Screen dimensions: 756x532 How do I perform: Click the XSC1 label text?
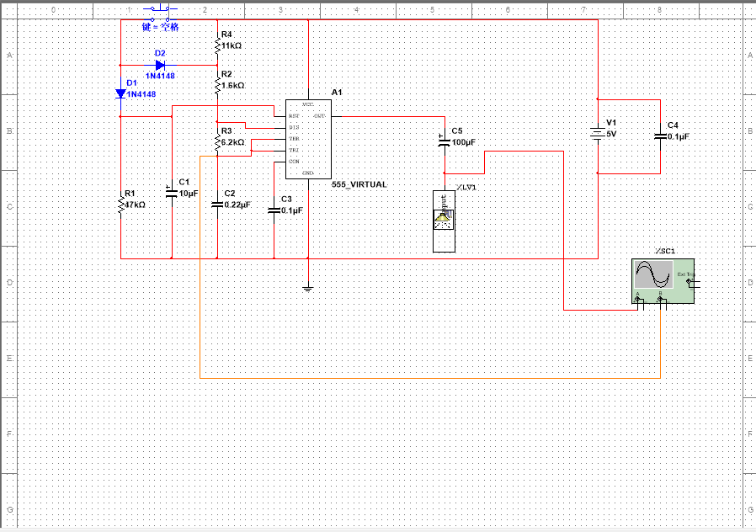(665, 251)
